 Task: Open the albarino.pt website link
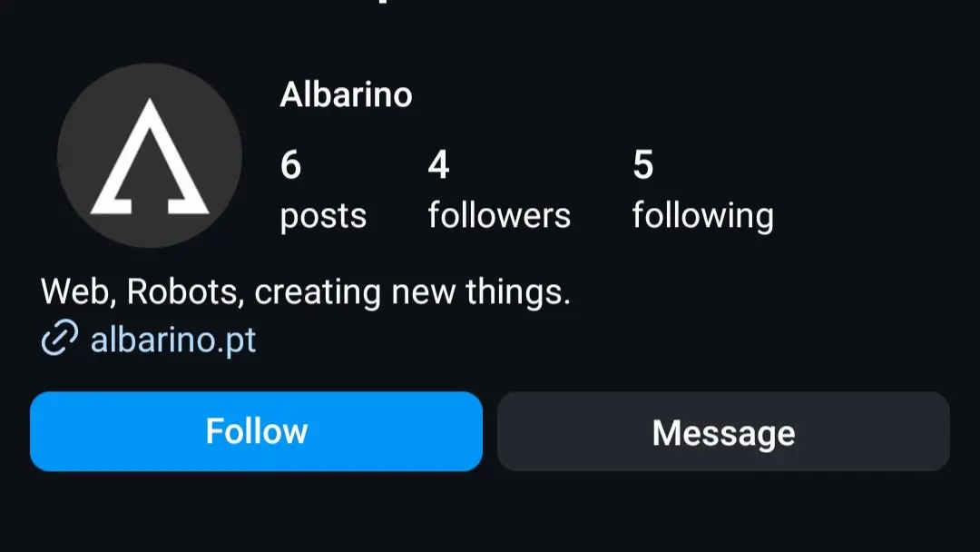(172, 340)
